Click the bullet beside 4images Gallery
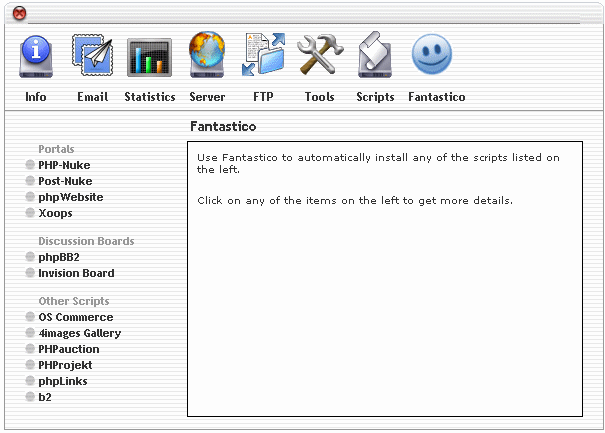 (30, 333)
